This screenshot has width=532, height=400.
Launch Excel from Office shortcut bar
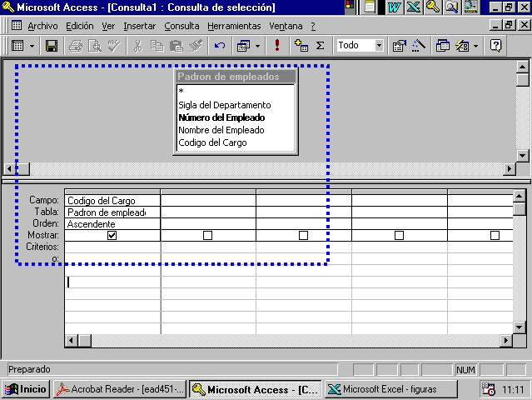coord(413,7)
